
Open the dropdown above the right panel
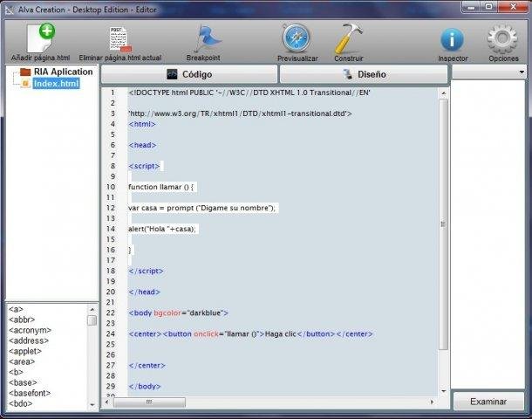click(489, 72)
